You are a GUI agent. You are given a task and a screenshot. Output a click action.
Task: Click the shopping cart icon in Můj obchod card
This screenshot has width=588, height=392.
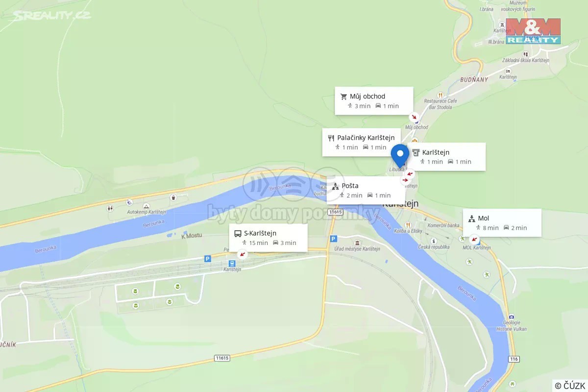point(343,97)
